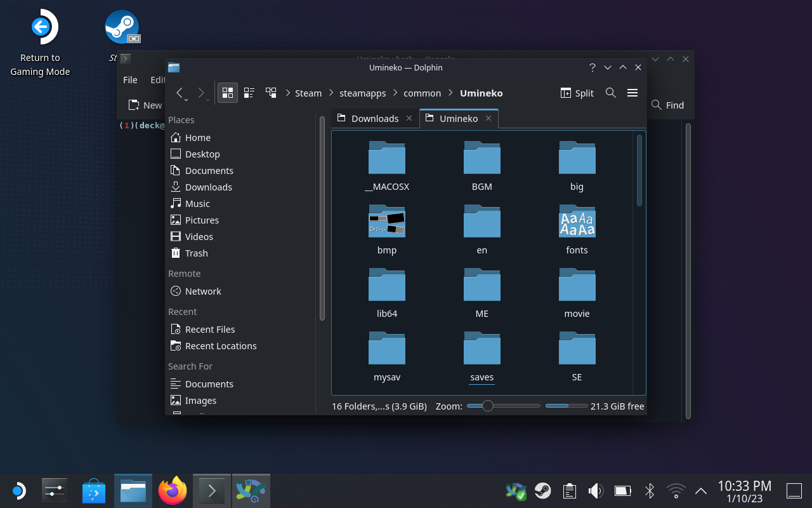812x508 pixels.
Task: Select the BGM folder
Action: point(482,166)
